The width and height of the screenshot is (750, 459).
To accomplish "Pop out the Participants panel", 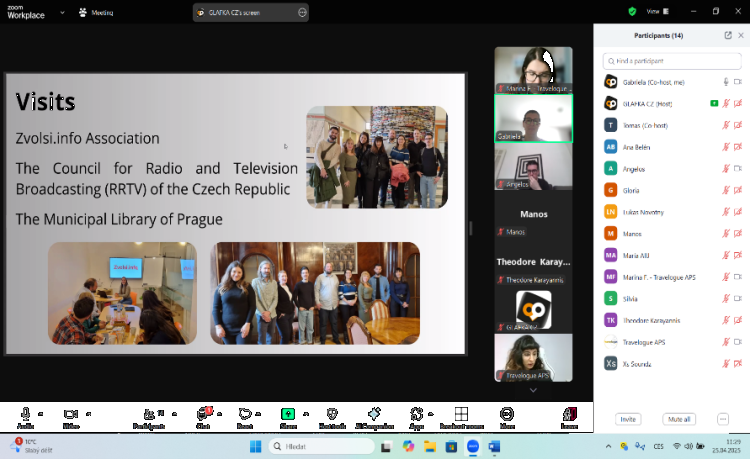I will [727, 35].
